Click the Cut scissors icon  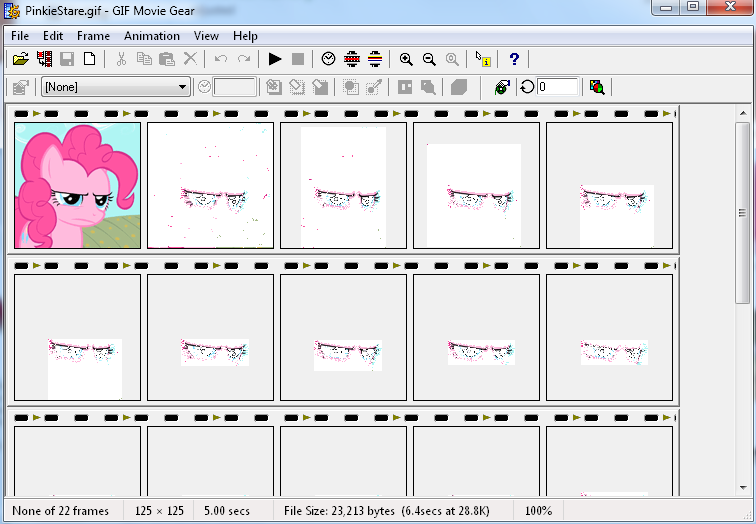[x=121, y=59]
